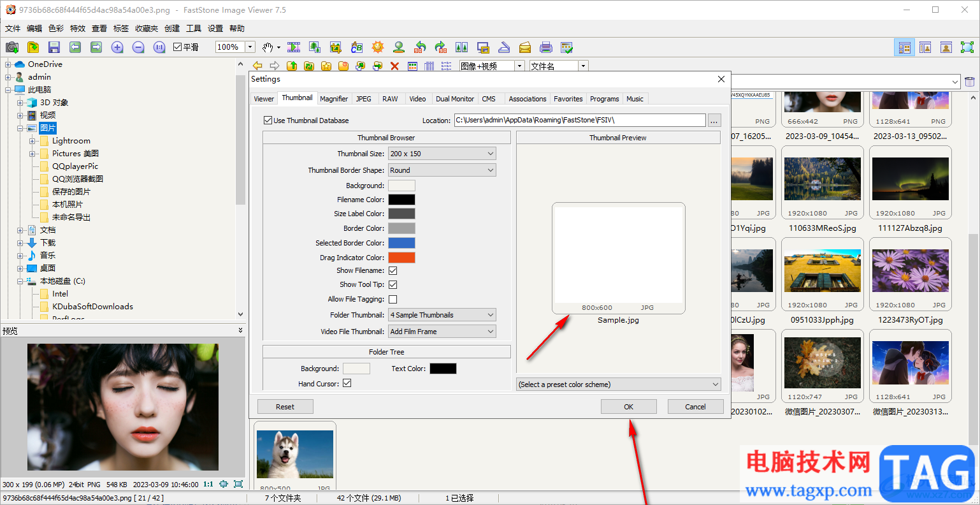Click the rotate left 90 icon
The width and height of the screenshot is (980, 505).
click(420, 47)
